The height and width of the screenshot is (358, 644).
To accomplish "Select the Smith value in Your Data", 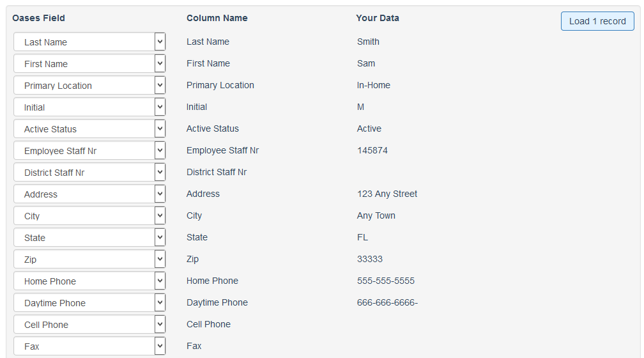I will 368,42.
